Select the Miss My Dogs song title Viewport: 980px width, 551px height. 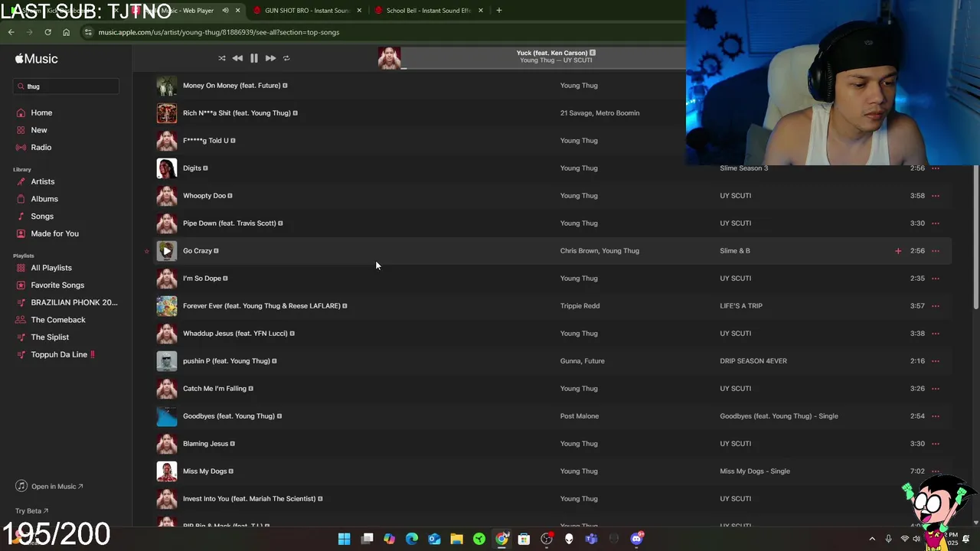point(204,471)
